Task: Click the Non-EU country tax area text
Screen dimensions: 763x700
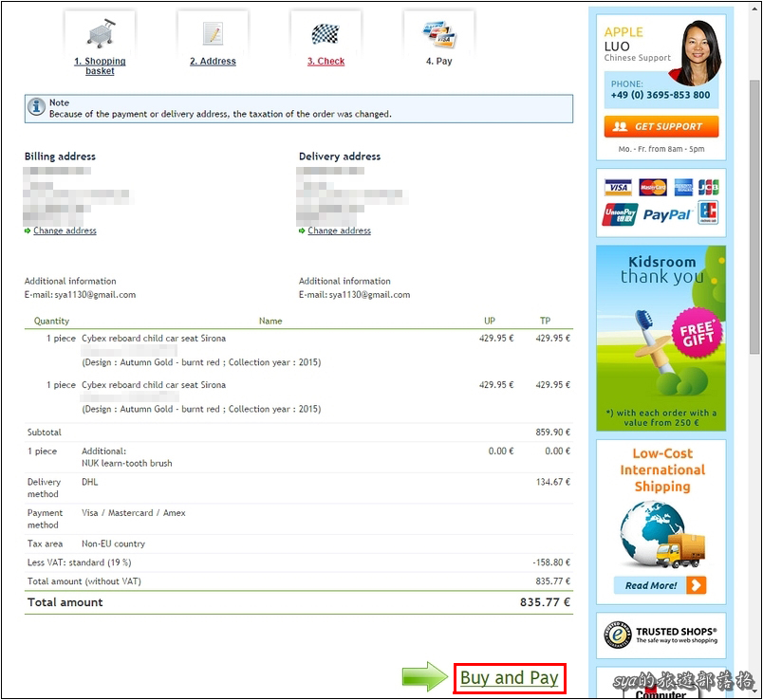Action: pos(113,543)
